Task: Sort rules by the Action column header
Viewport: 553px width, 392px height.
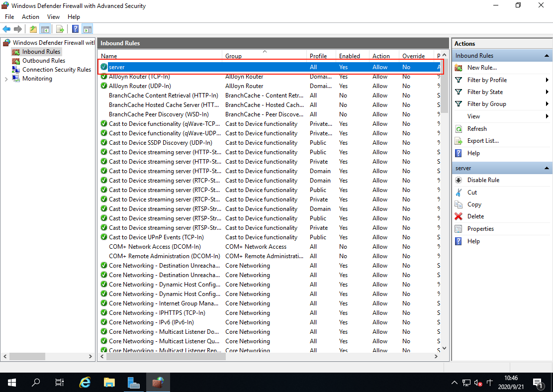Action: (385, 56)
